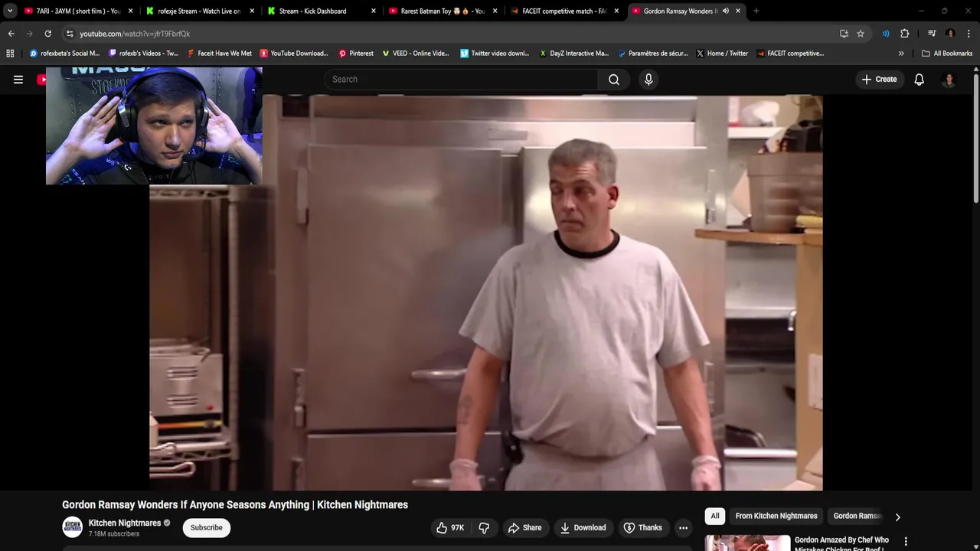Select the Gordon Ramsay filter chip

point(857,516)
